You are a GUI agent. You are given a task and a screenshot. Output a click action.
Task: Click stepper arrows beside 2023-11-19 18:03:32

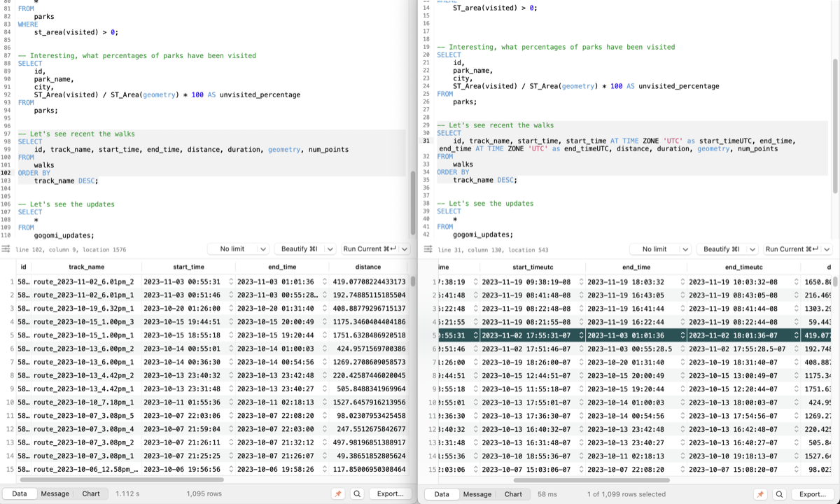tap(682, 281)
